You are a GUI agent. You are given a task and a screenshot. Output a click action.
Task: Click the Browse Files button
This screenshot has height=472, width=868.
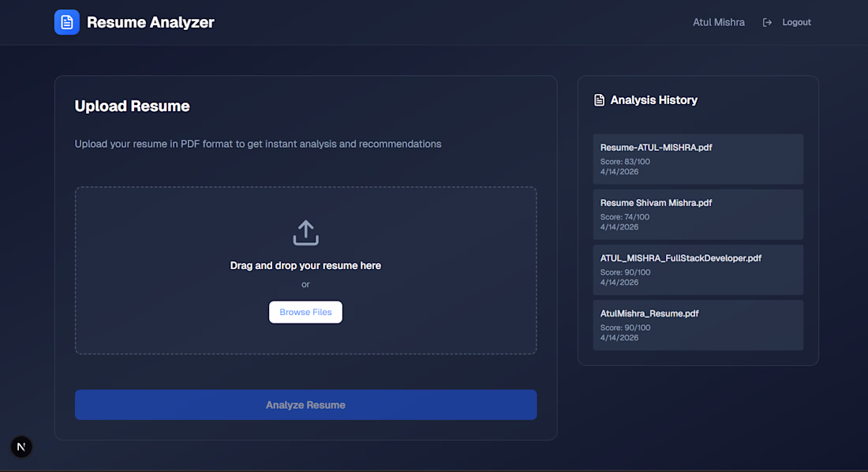pyautogui.click(x=305, y=312)
